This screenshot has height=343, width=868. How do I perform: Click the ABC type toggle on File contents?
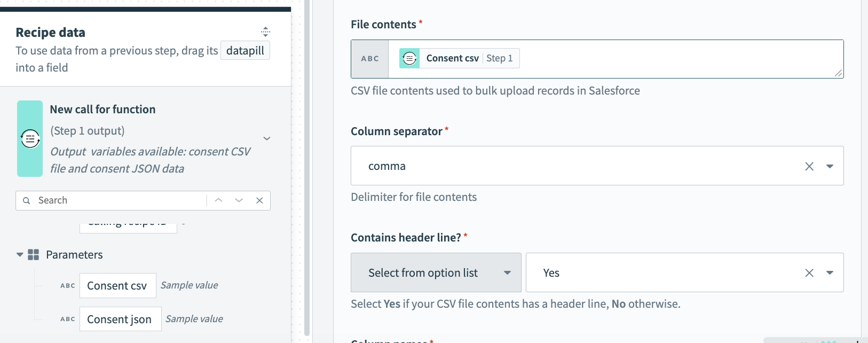[x=369, y=59]
